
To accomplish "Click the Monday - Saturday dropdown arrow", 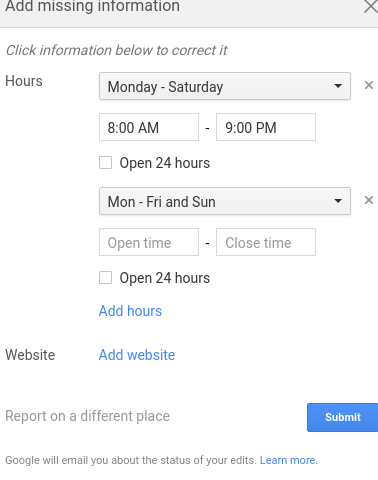I will (x=338, y=86).
